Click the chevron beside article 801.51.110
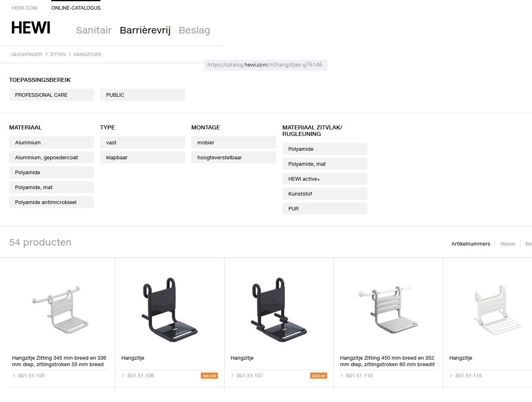Image resolution: width=532 pixels, height=402 pixels. click(x=342, y=376)
